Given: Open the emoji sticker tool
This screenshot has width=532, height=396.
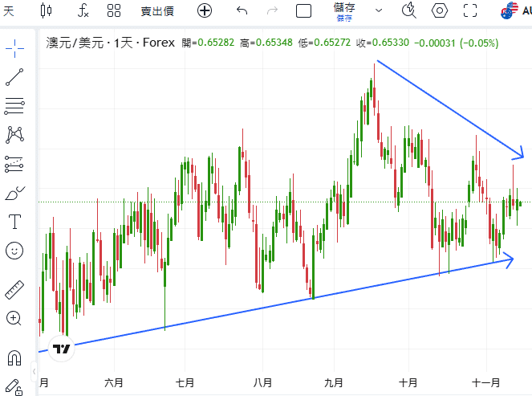Looking at the screenshot, I should pyautogui.click(x=14, y=251).
